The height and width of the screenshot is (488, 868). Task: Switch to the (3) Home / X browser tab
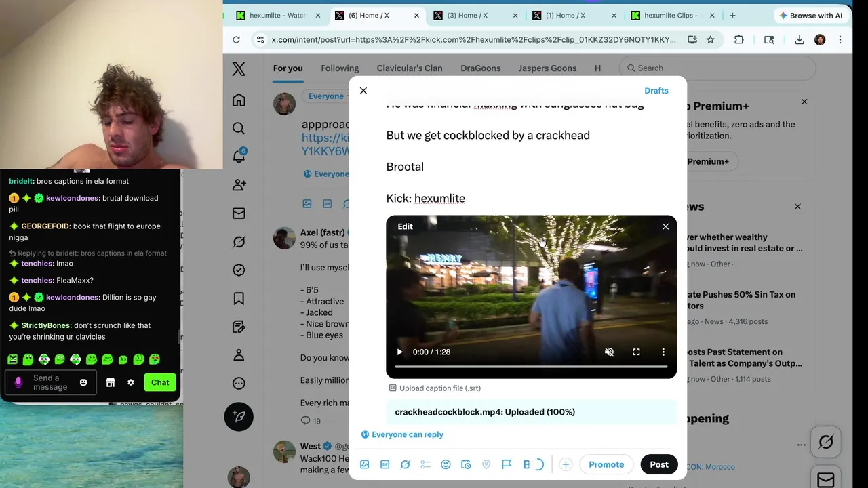(x=475, y=15)
